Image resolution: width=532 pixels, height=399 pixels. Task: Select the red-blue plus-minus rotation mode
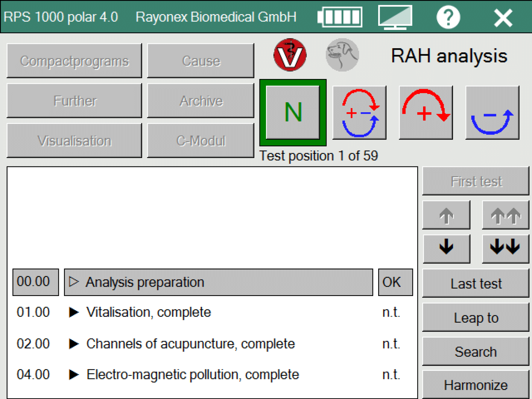tap(359, 113)
